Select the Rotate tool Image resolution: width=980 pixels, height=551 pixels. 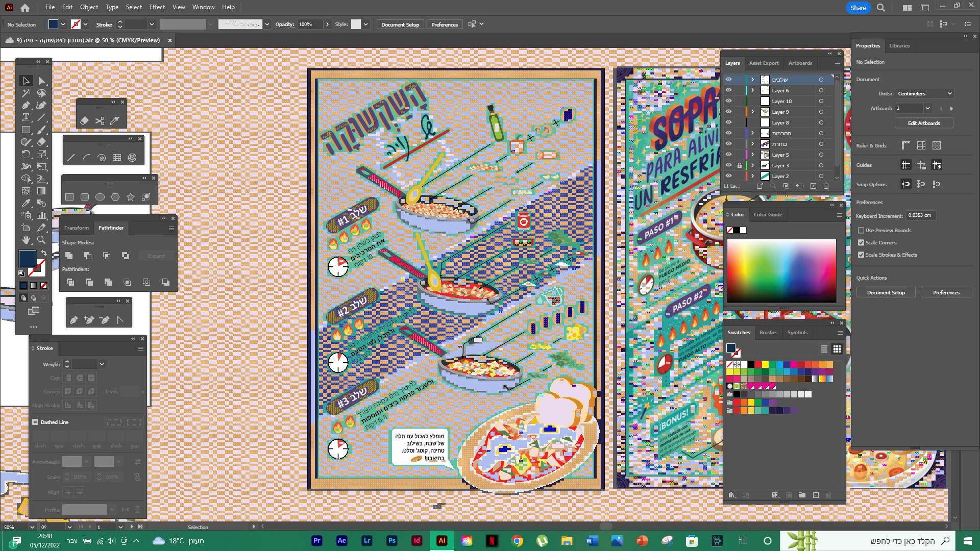click(x=26, y=154)
